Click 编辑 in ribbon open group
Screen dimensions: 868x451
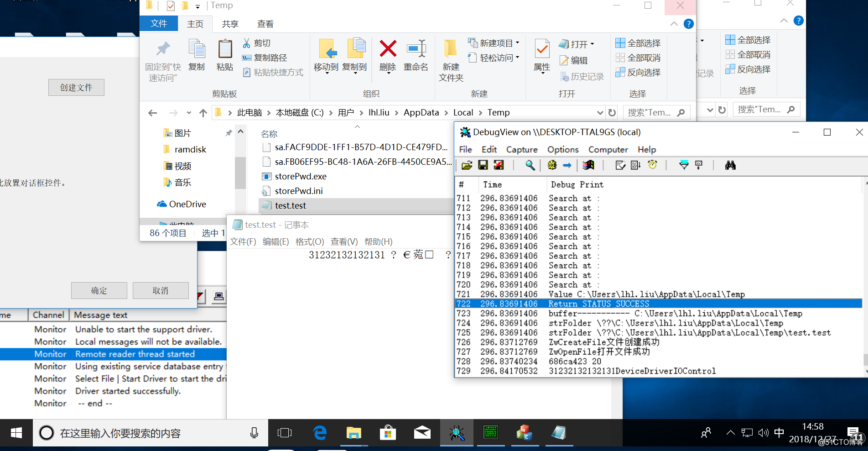[574, 60]
